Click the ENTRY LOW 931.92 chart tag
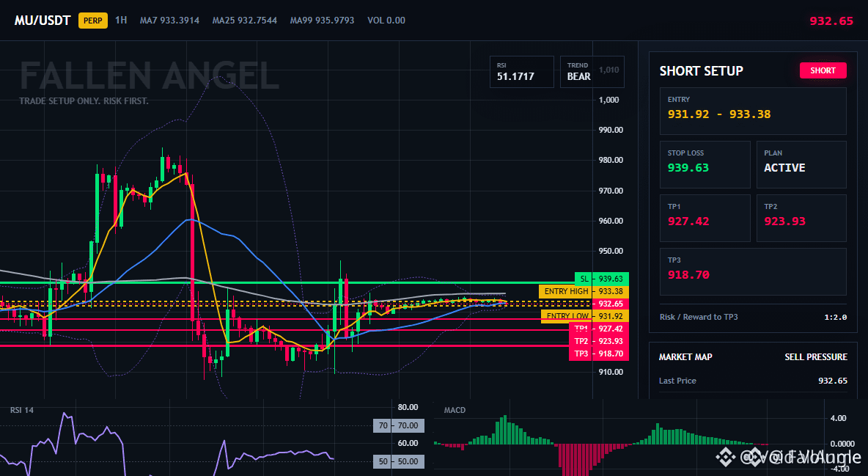The image size is (868, 476). [x=584, y=316]
